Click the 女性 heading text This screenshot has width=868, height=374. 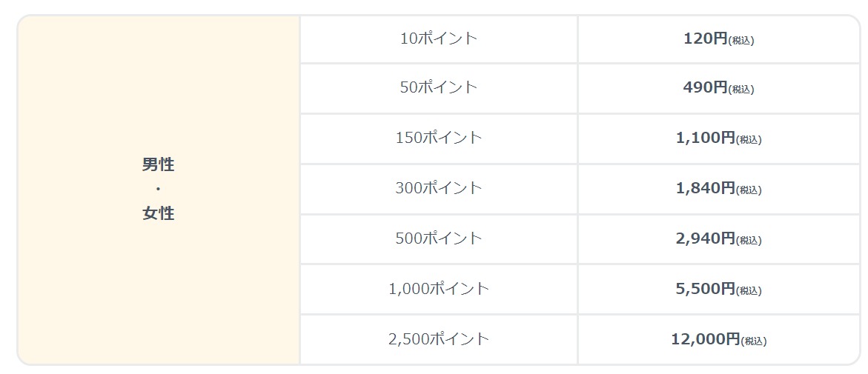coord(159,213)
